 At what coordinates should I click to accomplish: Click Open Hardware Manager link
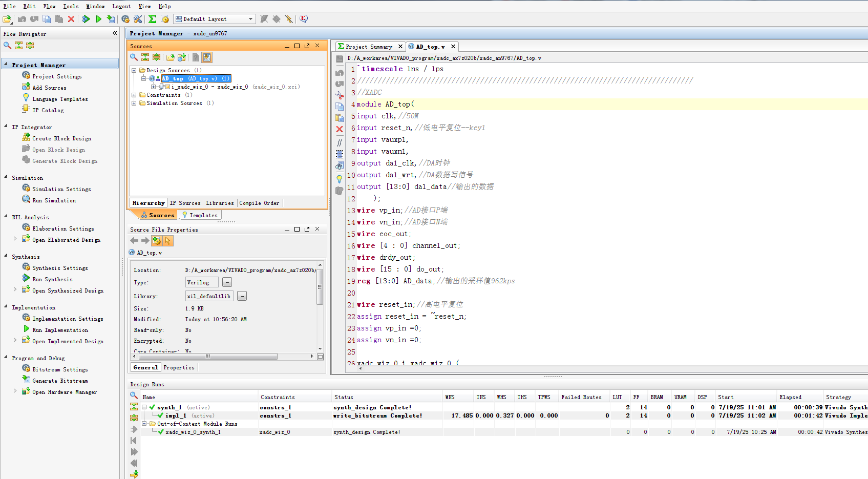(x=65, y=392)
